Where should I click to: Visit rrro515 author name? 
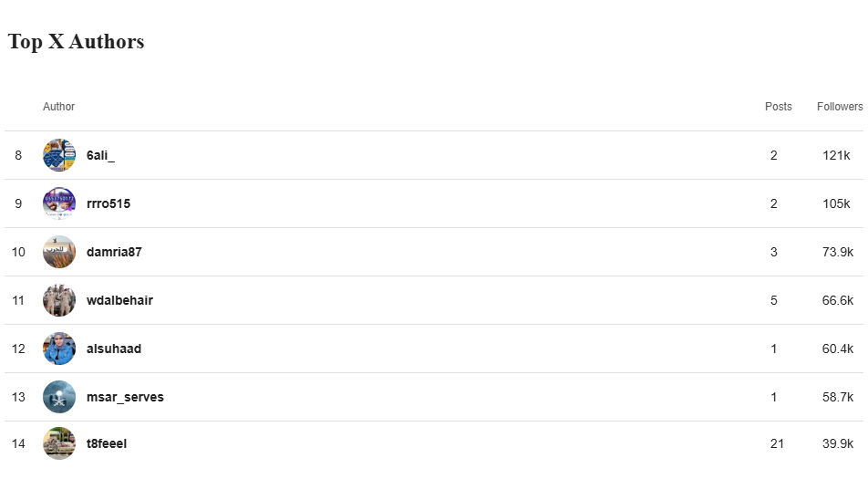pos(108,203)
